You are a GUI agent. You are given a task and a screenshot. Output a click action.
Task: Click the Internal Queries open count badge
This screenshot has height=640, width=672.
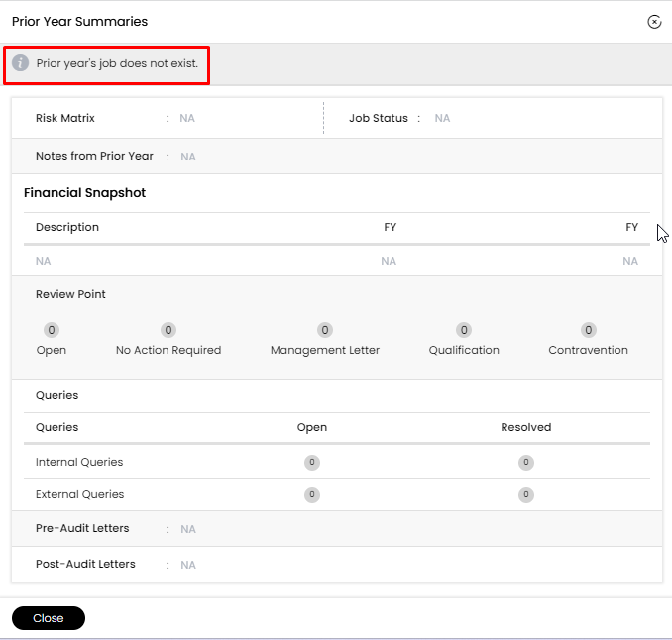coord(312,462)
